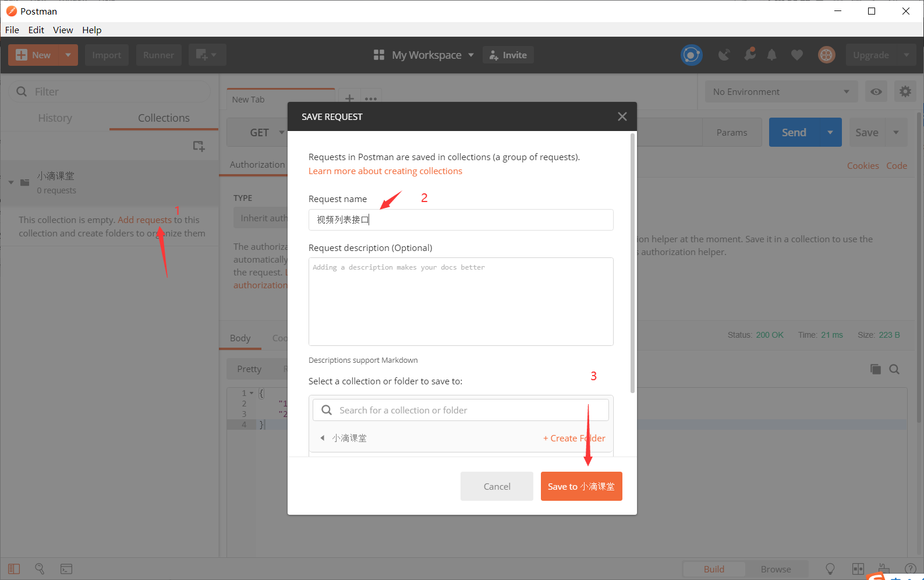Click the Send button
Image resolution: width=924 pixels, height=580 pixels.
click(x=794, y=132)
